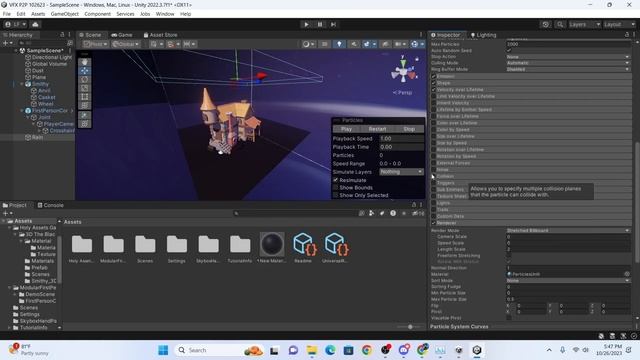
Task: Click Restart button in Particles overlay
Action: click(377, 129)
